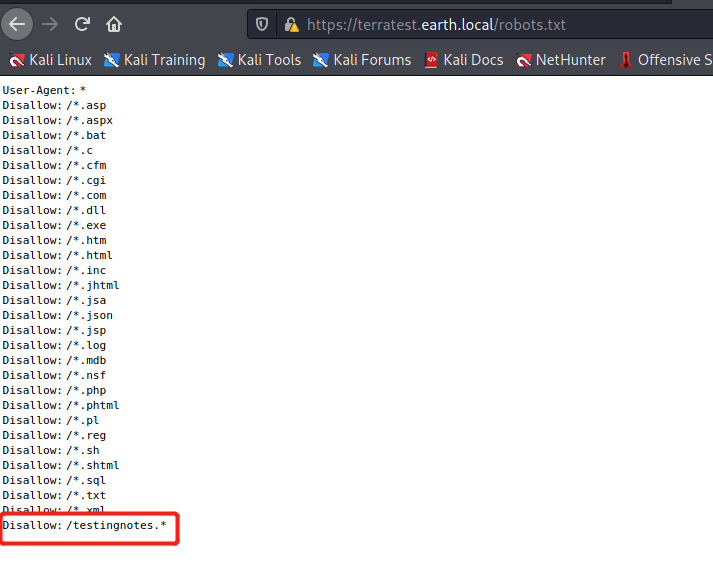Click the 'User-Agent: *' line

coord(44,91)
